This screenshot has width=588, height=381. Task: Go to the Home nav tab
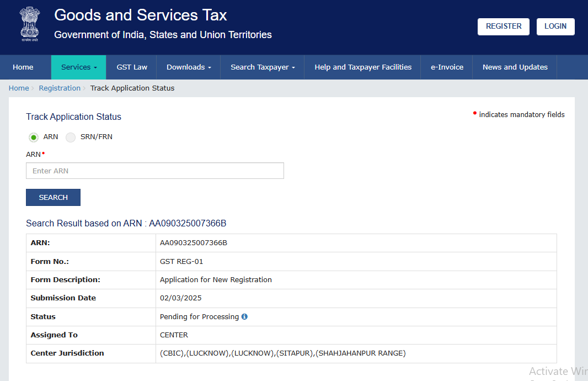(23, 67)
